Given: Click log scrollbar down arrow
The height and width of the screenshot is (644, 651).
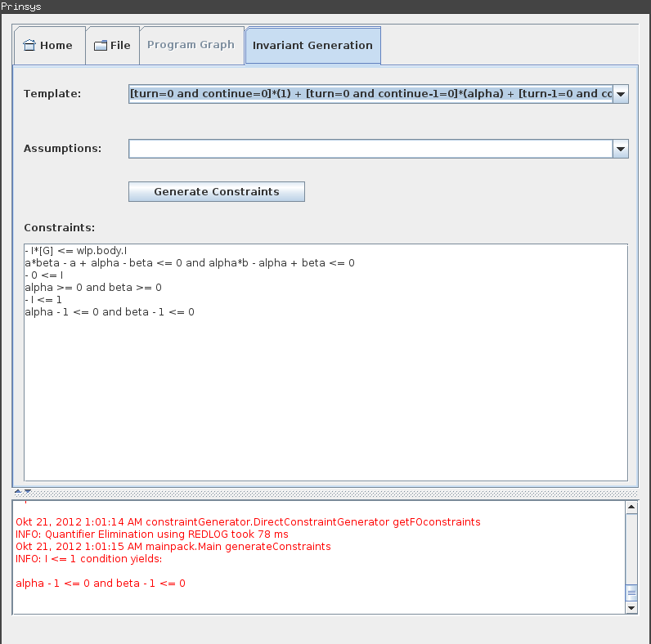Looking at the screenshot, I should 631,608.
